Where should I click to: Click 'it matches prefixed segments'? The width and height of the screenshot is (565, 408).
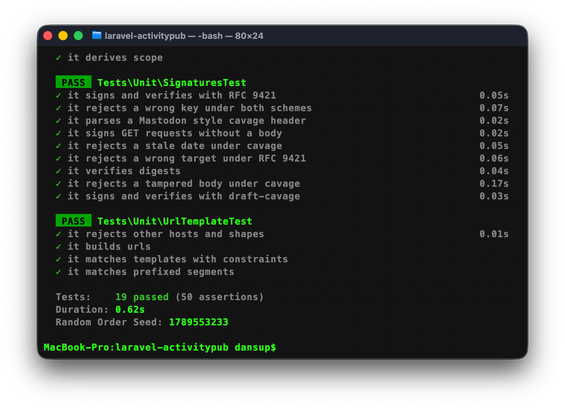151,272
